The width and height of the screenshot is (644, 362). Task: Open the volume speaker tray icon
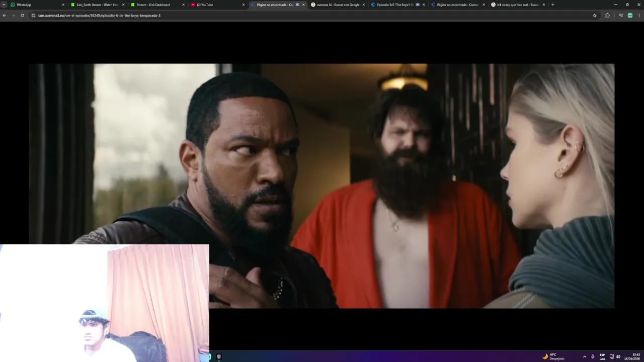tap(618, 356)
